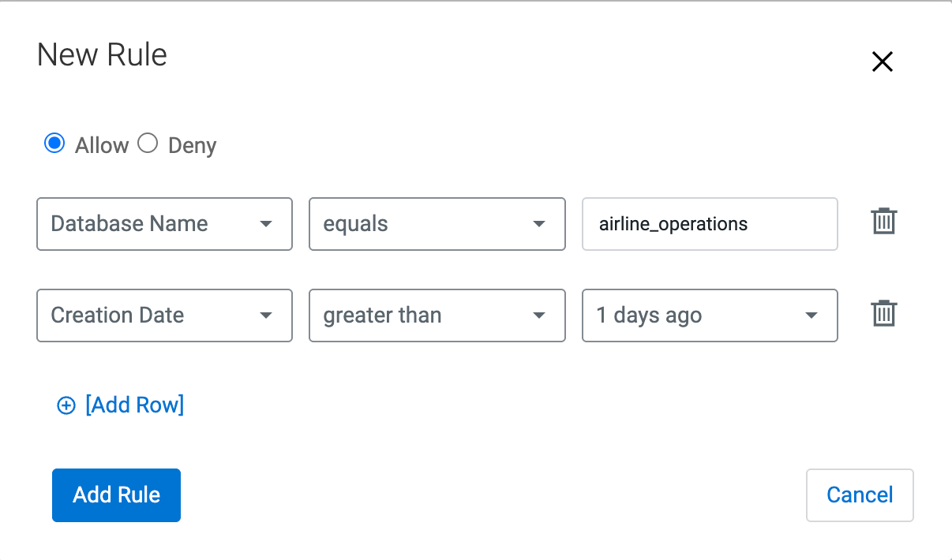Click the Cancel button

860,495
